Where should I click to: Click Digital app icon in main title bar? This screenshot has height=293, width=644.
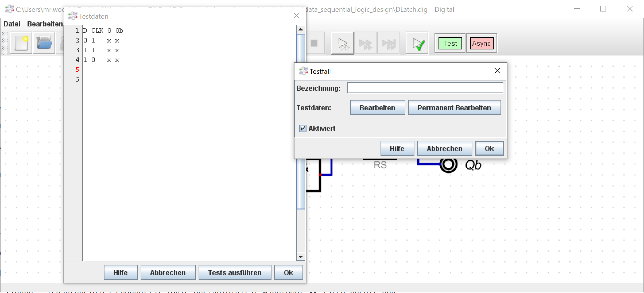9,9
